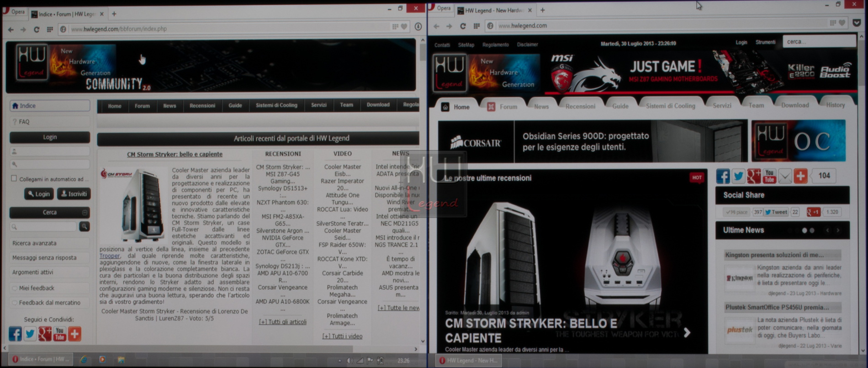Focus the 'cerca...' search field on HW Legend

click(819, 42)
